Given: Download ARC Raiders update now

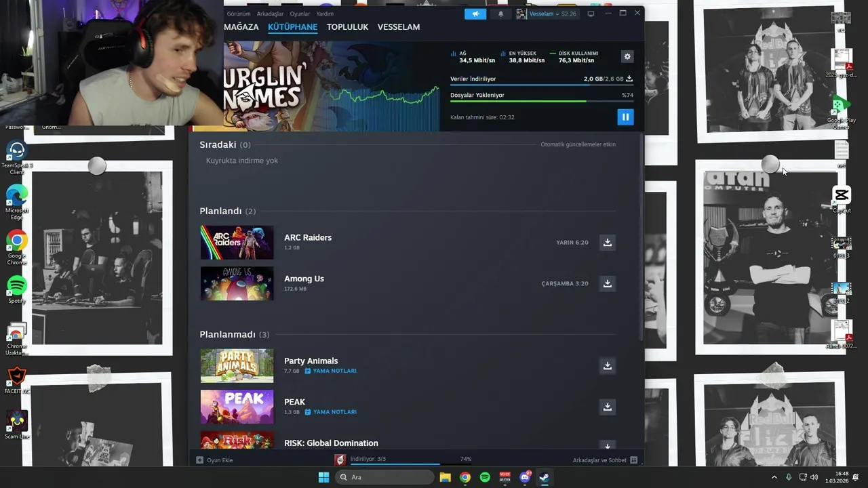Looking at the screenshot, I should tap(608, 242).
